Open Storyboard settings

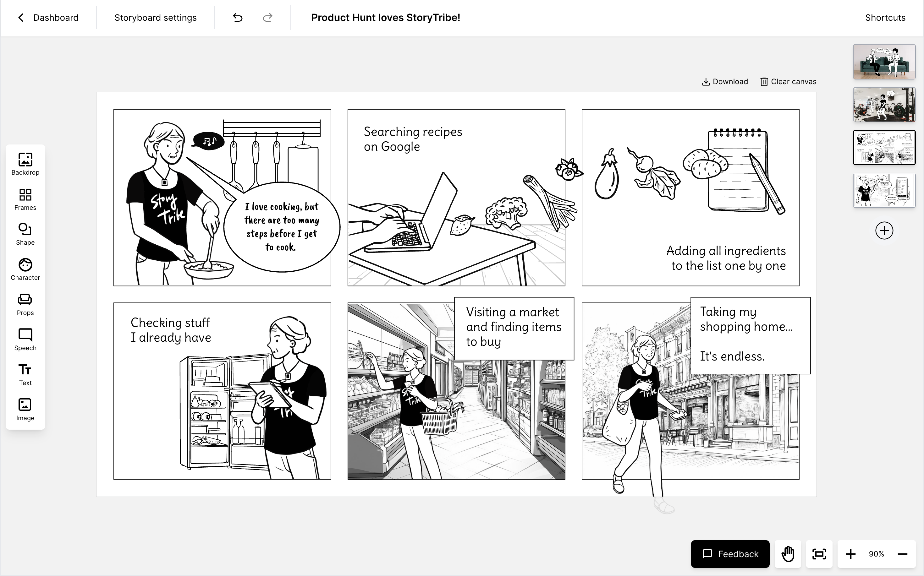[x=156, y=18]
